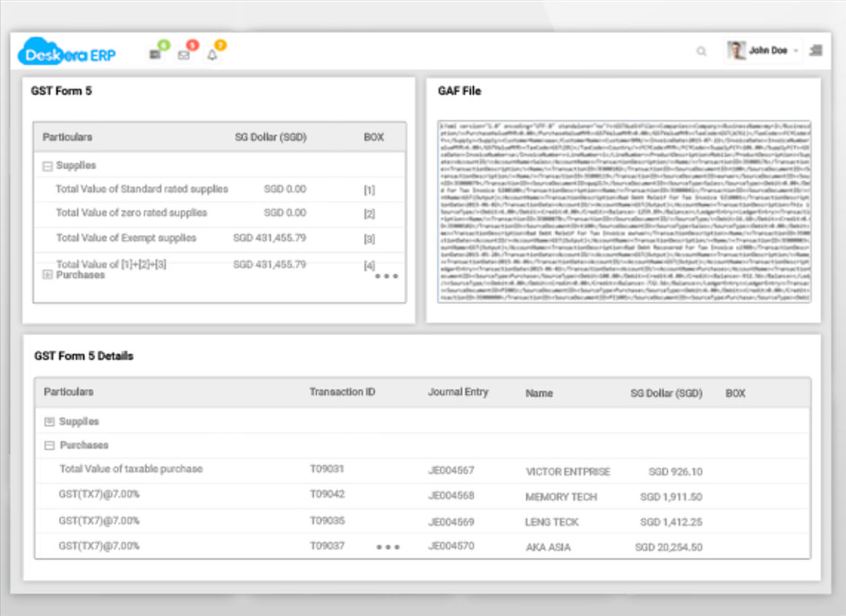Screen dimensions: 846x616
Task: Open the tasks icon with green badge
Action: pyautogui.click(x=156, y=55)
